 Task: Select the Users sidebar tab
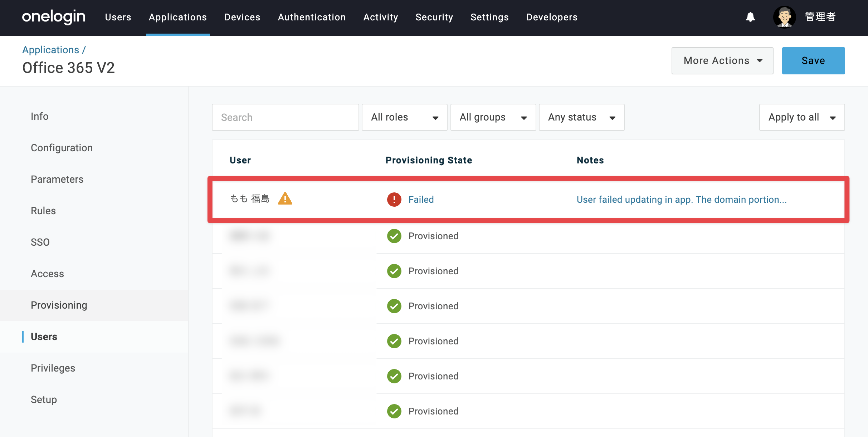pyautogui.click(x=44, y=337)
